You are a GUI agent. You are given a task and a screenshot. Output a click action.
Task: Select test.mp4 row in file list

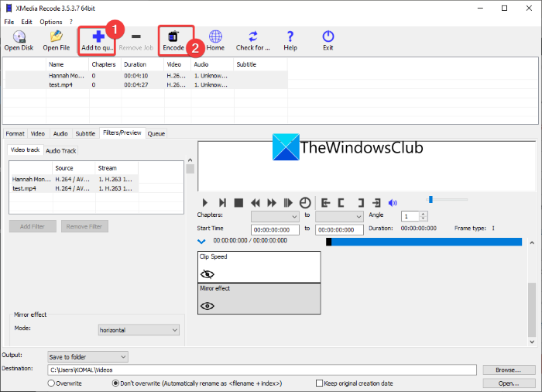tap(146, 84)
